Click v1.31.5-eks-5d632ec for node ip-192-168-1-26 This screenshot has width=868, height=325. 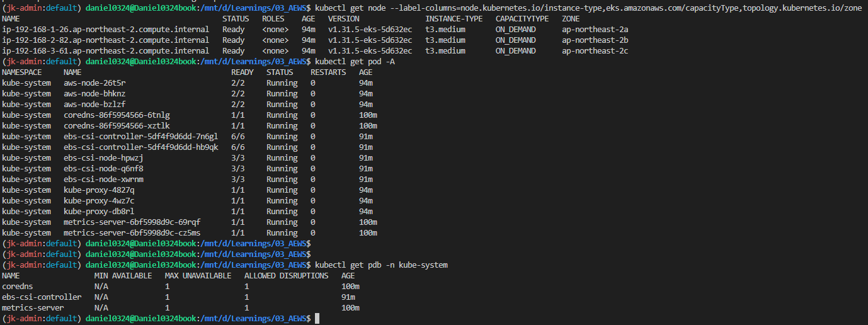[x=370, y=30]
